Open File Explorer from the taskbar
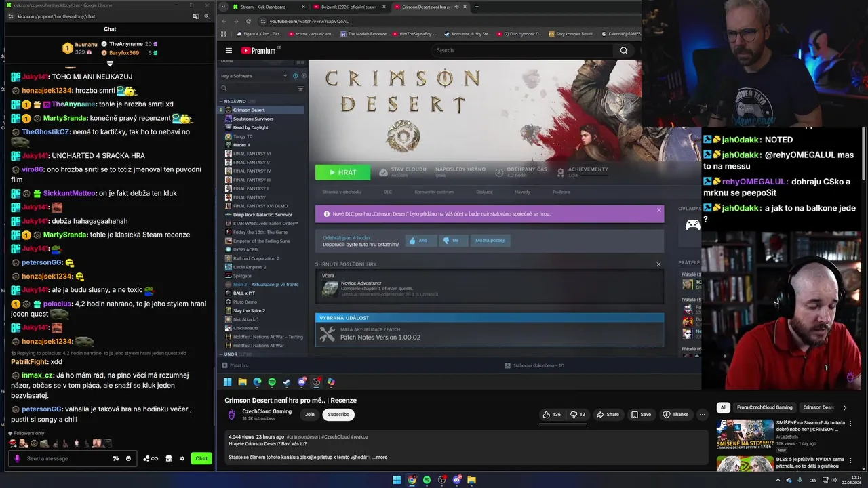 click(471, 480)
